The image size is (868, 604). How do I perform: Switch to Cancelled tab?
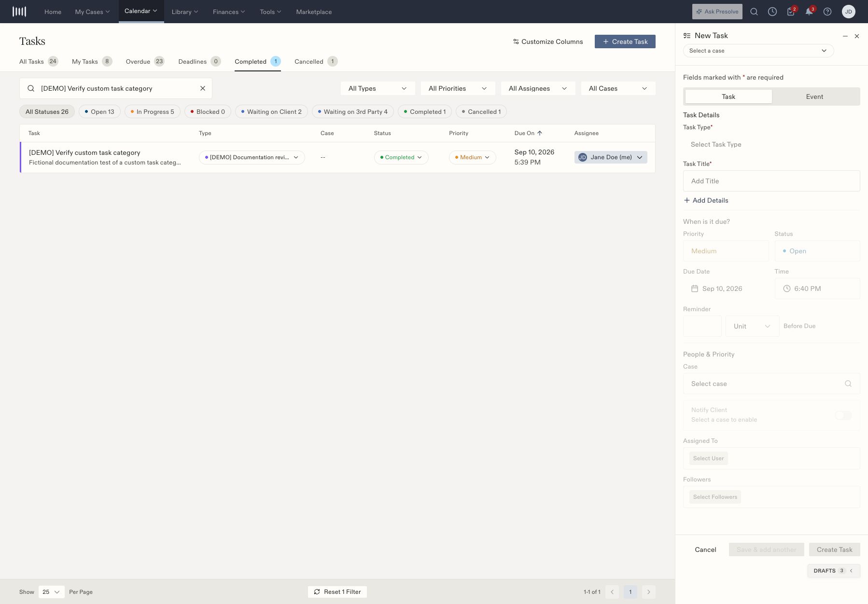tap(316, 61)
